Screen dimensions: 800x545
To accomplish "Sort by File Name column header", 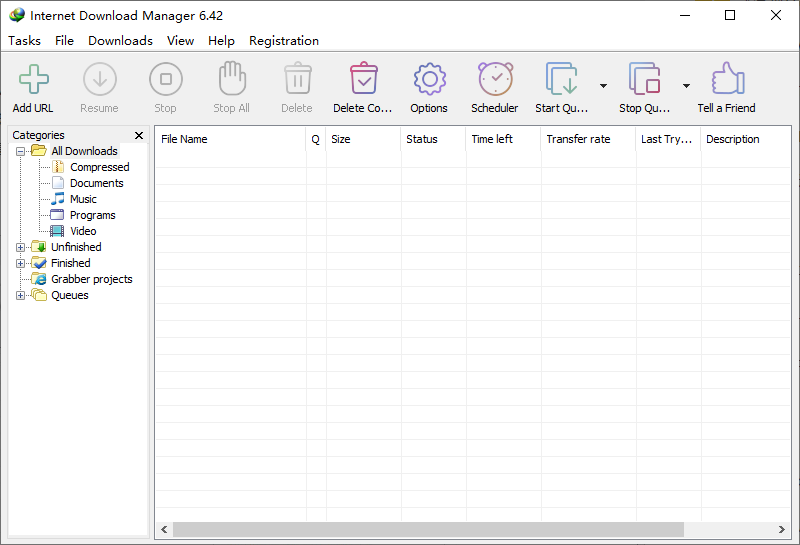I will (231, 139).
